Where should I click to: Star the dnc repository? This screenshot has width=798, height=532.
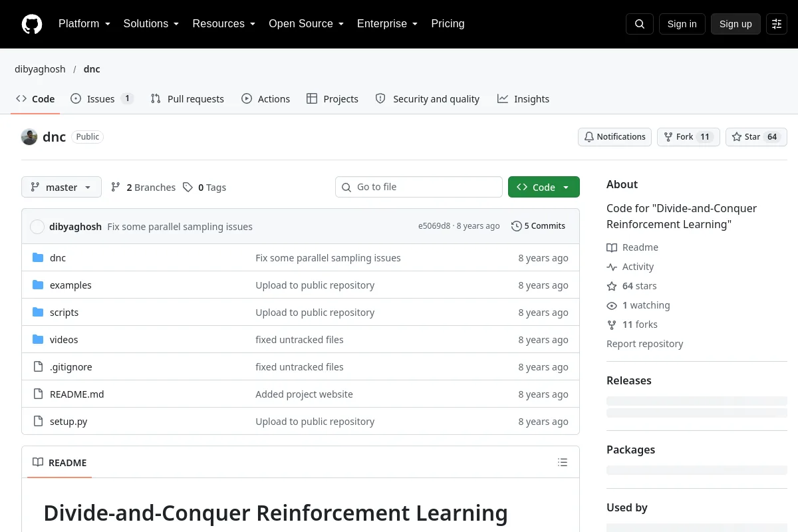click(x=756, y=137)
